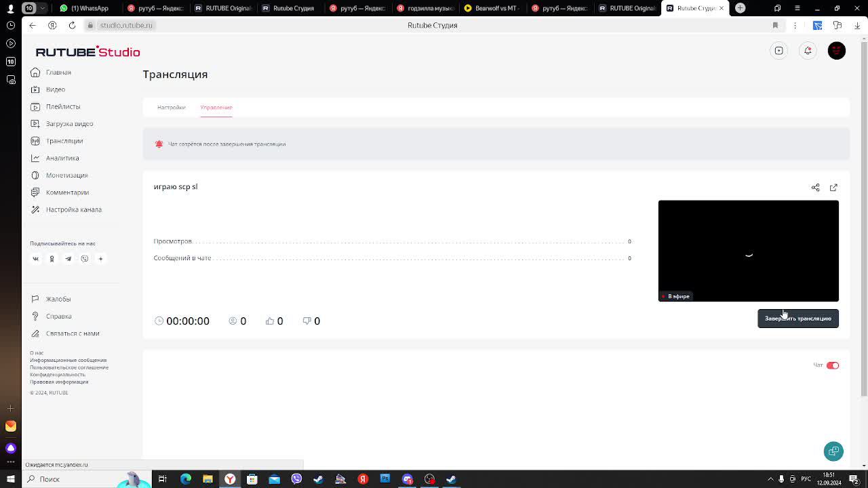Open stream in new window icon
868x488 pixels.
pyautogui.click(x=833, y=188)
